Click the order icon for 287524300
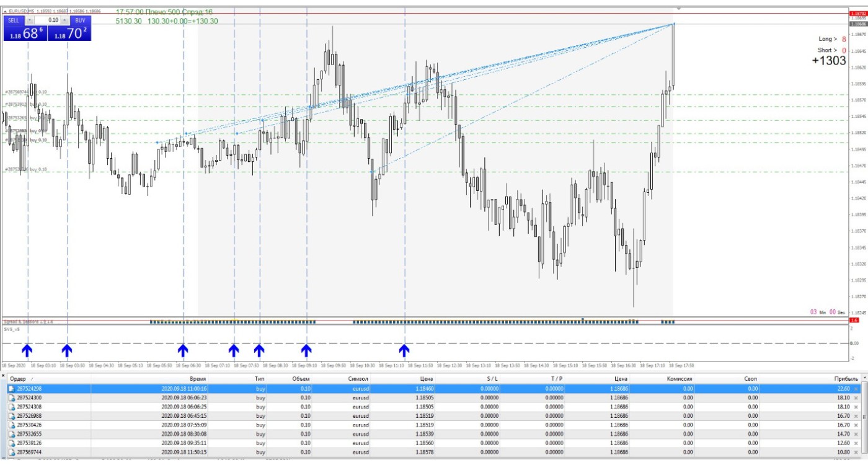 (12, 397)
